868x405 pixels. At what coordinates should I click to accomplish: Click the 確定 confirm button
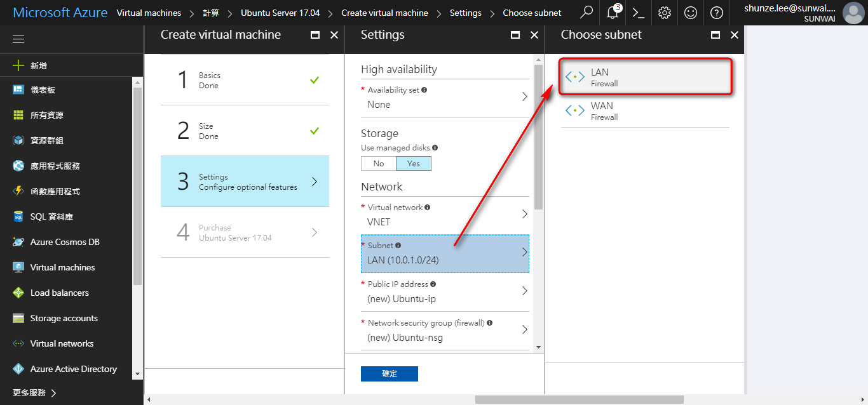(390, 374)
